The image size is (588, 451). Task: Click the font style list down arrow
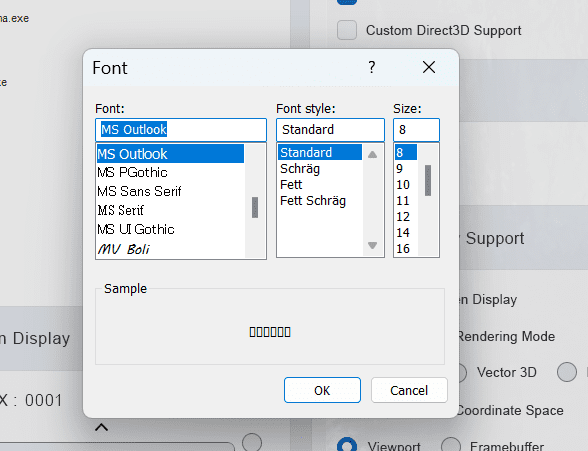(372, 246)
